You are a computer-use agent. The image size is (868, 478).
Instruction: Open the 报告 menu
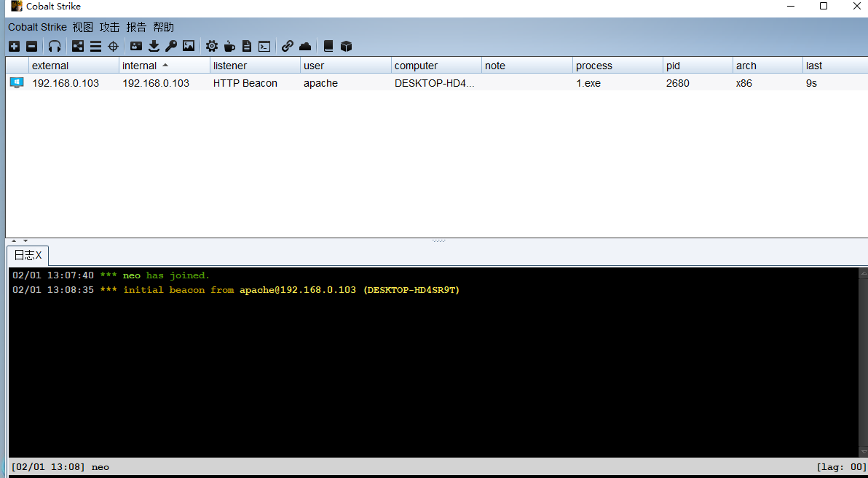[x=136, y=27]
